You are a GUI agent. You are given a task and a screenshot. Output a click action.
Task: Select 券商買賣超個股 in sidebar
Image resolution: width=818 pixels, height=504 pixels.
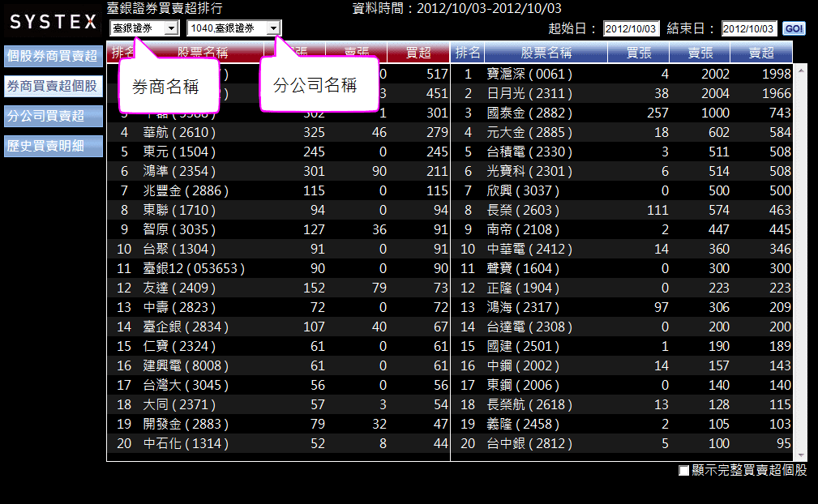click(x=53, y=86)
